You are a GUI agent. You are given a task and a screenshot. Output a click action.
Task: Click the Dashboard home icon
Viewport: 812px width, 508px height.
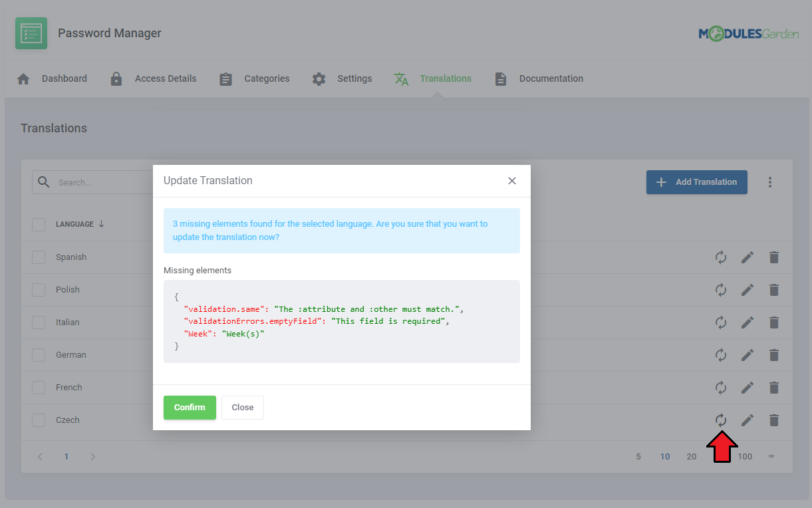[x=23, y=79]
